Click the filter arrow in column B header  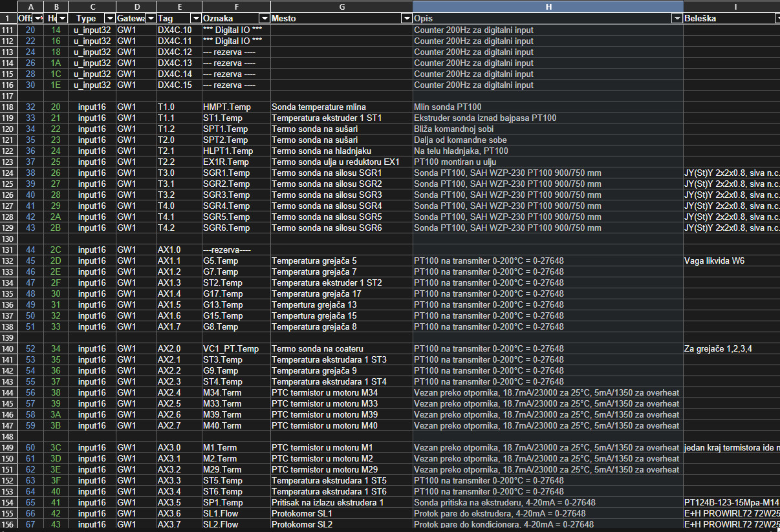(x=61, y=18)
